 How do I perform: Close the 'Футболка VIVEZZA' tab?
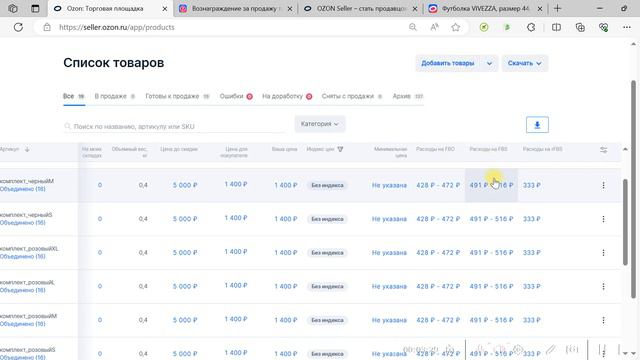point(540,9)
